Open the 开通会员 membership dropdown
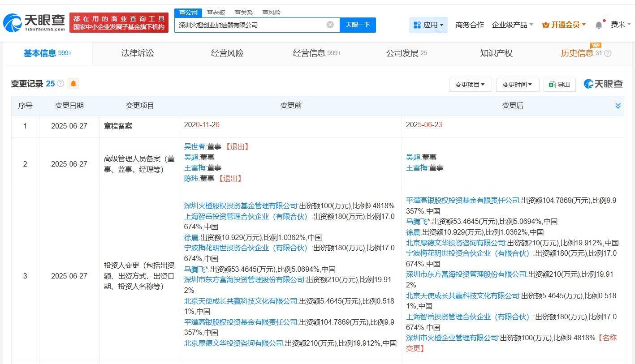The image size is (635, 364). coord(564,25)
